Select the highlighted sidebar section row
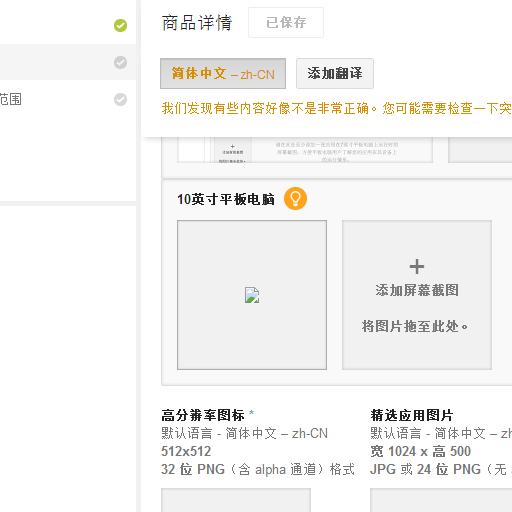Image resolution: width=512 pixels, height=512 pixels. (68, 62)
